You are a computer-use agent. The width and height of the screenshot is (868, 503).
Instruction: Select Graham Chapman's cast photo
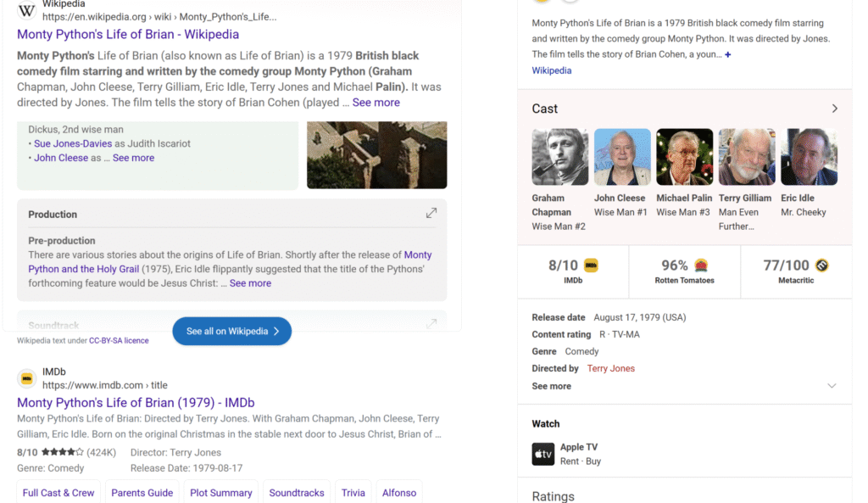(x=560, y=157)
